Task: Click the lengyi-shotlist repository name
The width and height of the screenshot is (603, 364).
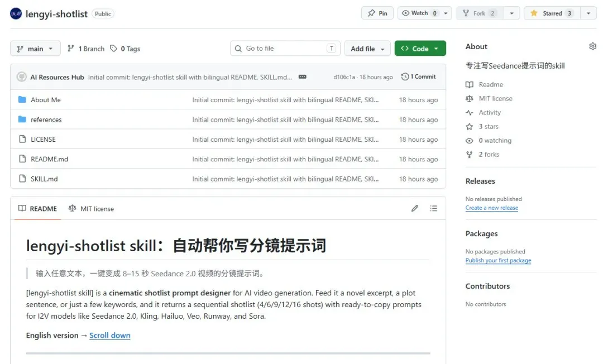Action: point(56,14)
